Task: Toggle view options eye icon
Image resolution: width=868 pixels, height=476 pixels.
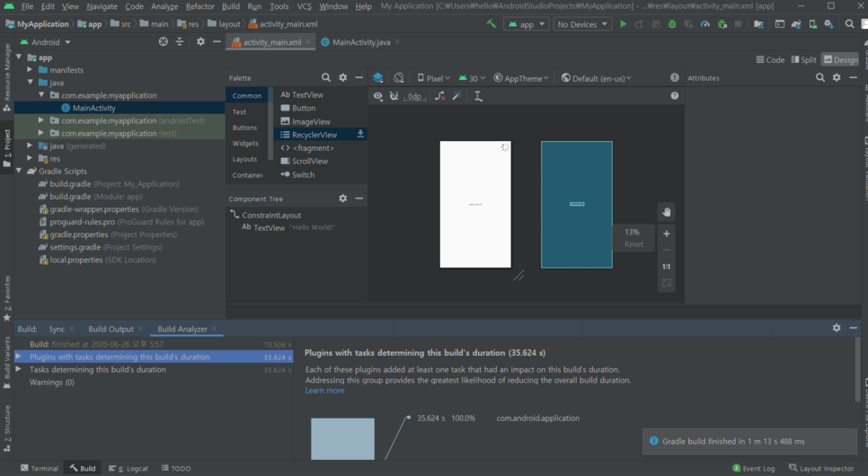Action: pyautogui.click(x=378, y=96)
